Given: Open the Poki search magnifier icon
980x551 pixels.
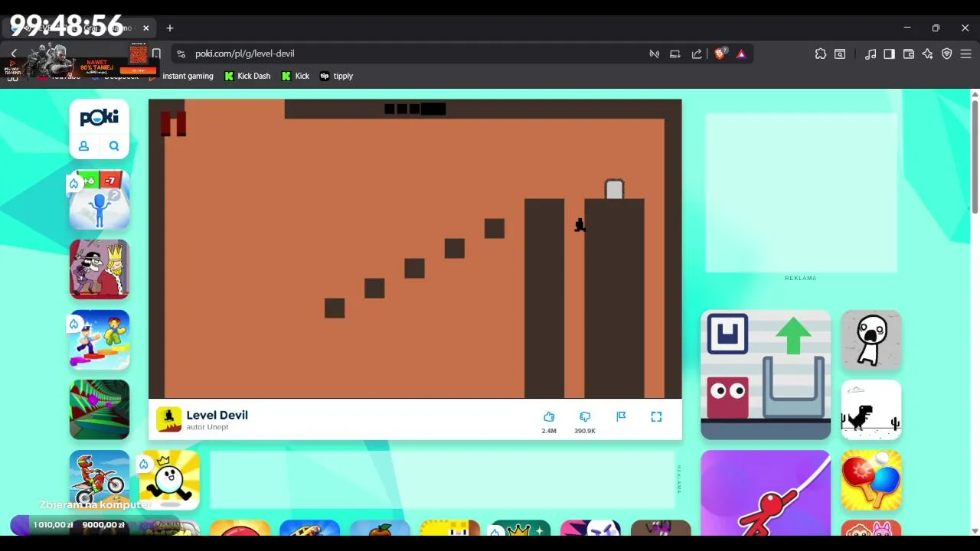Looking at the screenshot, I should click(x=114, y=146).
